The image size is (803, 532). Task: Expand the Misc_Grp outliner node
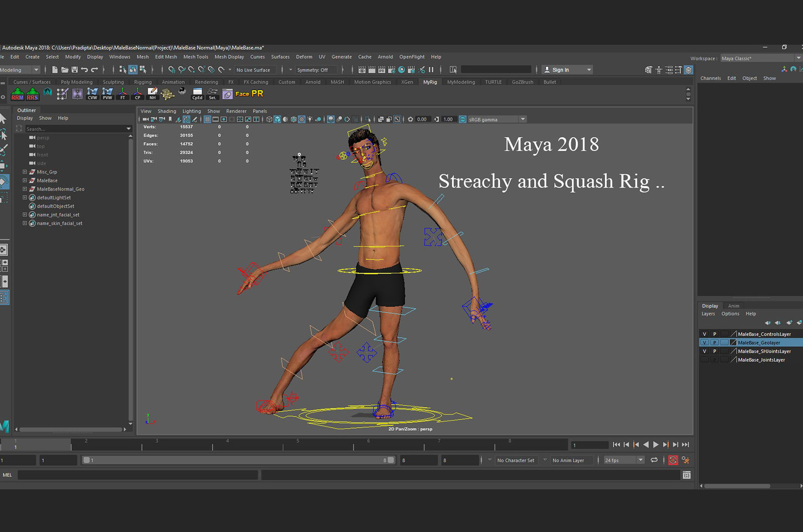(x=25, y=172)
